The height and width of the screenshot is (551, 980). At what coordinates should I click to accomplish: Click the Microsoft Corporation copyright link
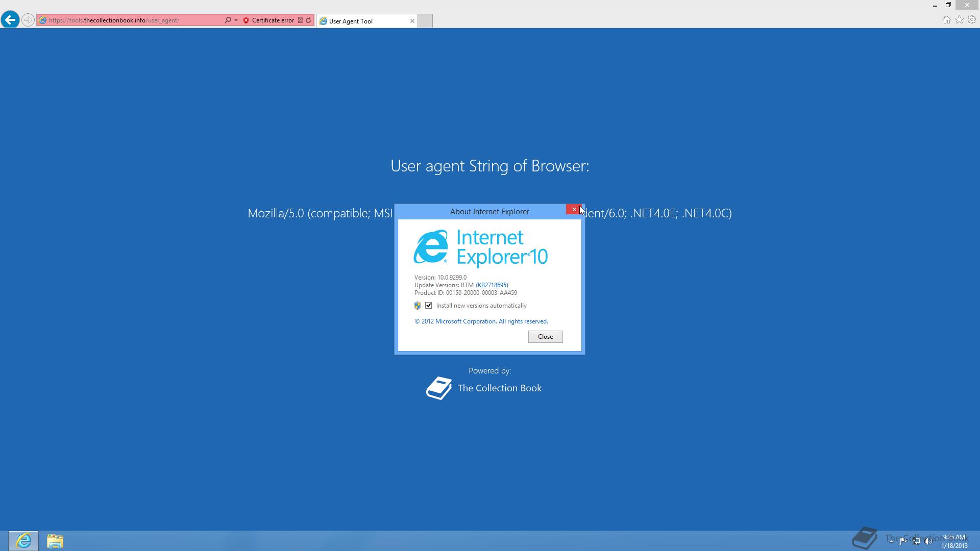pos(481,321)
